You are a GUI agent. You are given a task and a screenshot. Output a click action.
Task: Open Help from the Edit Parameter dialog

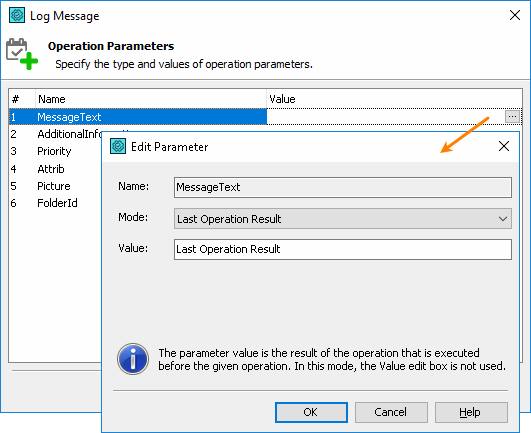pyautogui.click(x=471, y=412)
